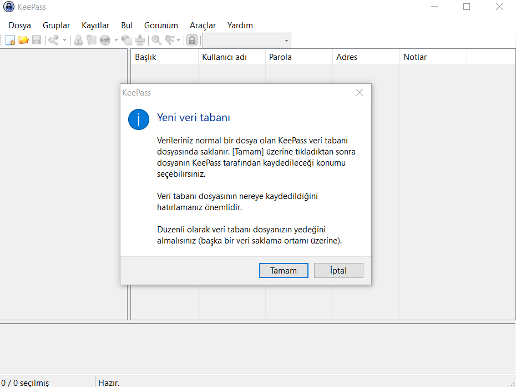
Task: Open the Add entry dropdown arrow
Action: click(x=64, y=40)
